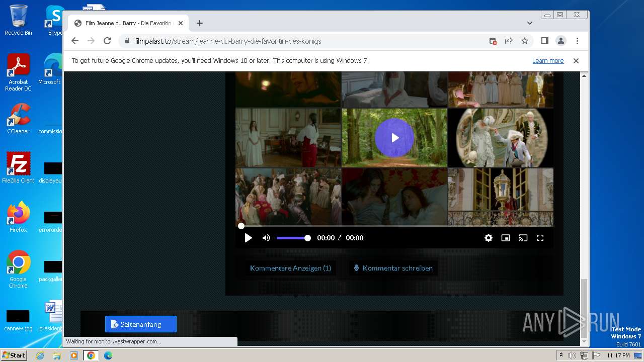The image size is (644, 362).
Task: Start playback with the large purple play button
Action: pos(394,137)
